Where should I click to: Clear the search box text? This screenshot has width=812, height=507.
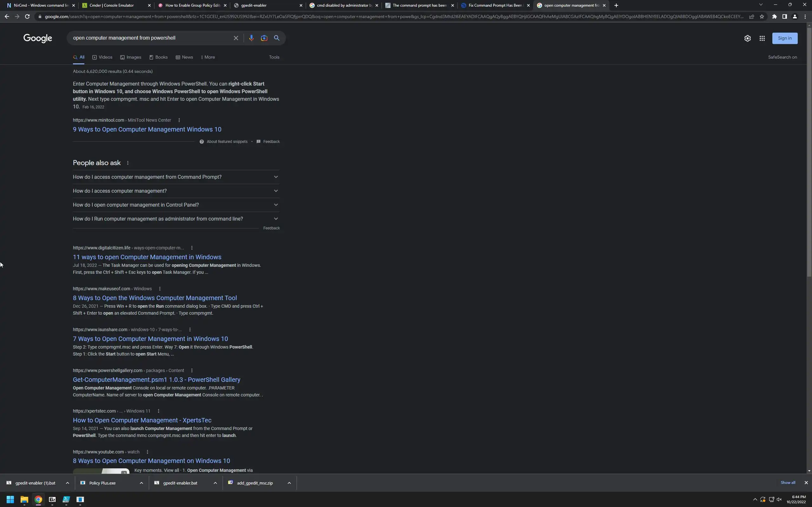236,38
